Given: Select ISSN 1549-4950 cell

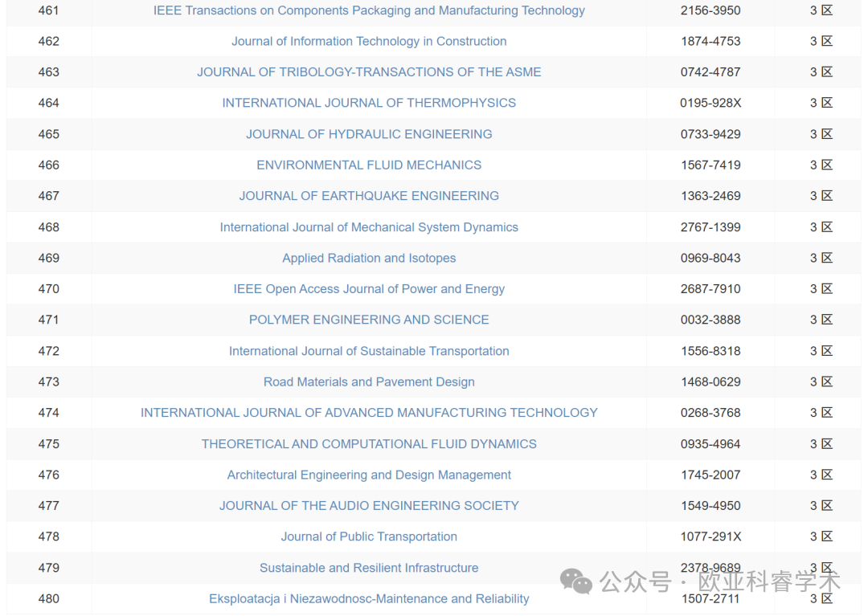Looking at the screenshot, I should click(710, 506).
